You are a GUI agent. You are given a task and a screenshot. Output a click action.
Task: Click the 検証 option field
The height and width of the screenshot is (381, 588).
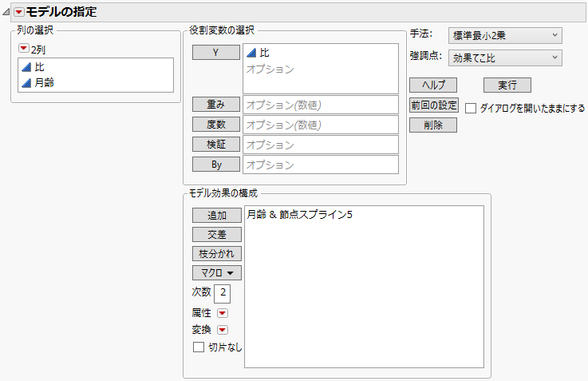tap(321, 145)
